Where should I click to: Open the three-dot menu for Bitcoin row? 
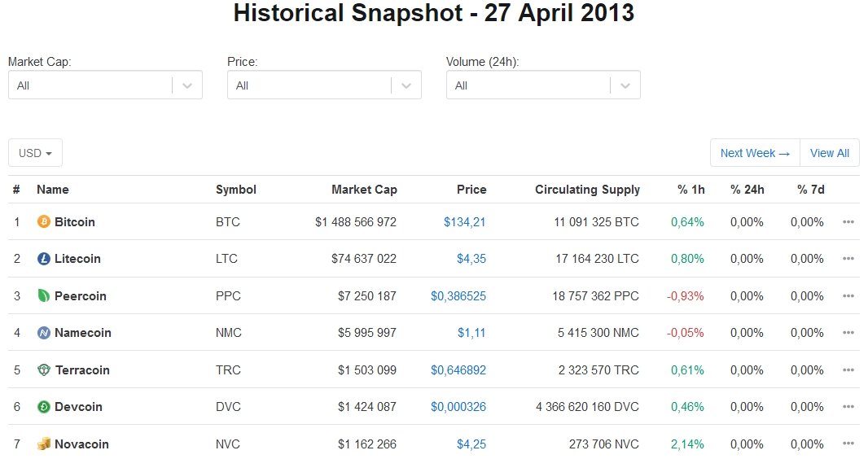coord(848,221)
